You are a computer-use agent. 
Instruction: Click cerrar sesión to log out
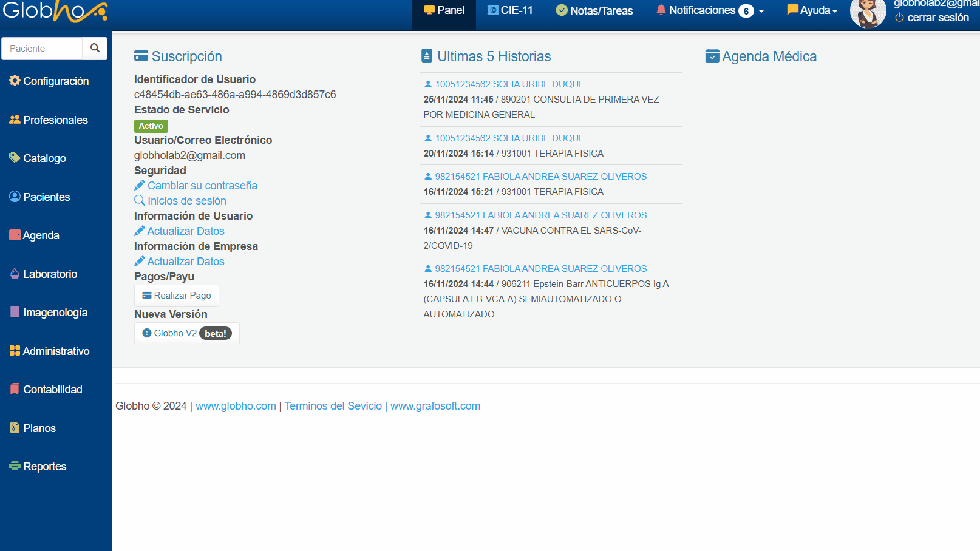(x=932, y=18)
